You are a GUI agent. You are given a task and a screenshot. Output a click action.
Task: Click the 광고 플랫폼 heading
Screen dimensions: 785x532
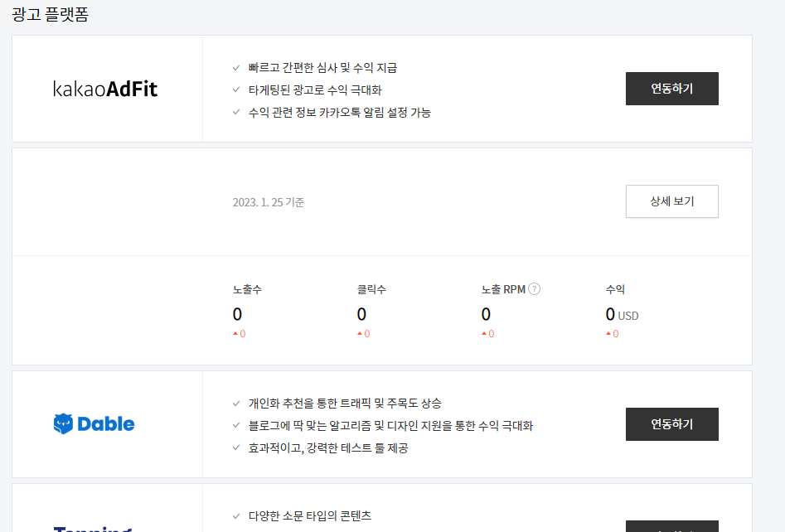click(50, 14)
